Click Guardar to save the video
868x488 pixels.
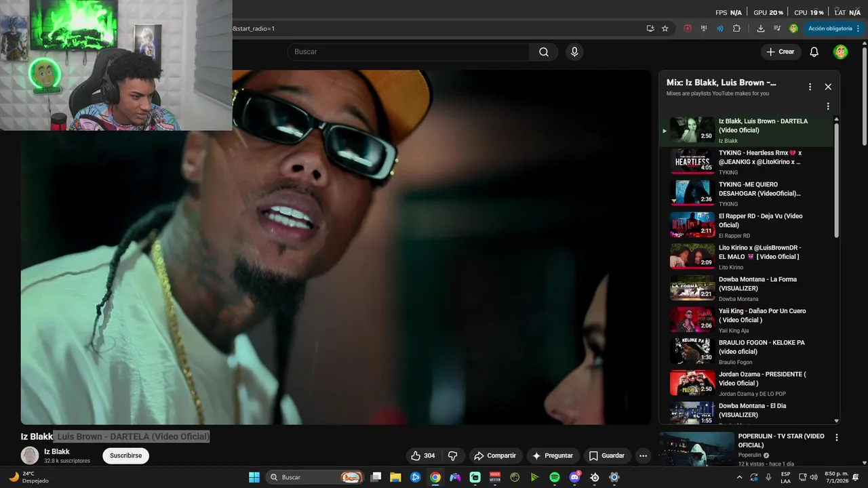pyautogui.click(x=607, y=455)
